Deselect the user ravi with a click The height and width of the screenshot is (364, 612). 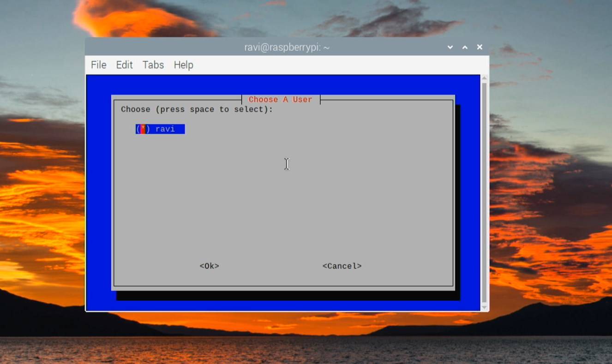(142, 129)
